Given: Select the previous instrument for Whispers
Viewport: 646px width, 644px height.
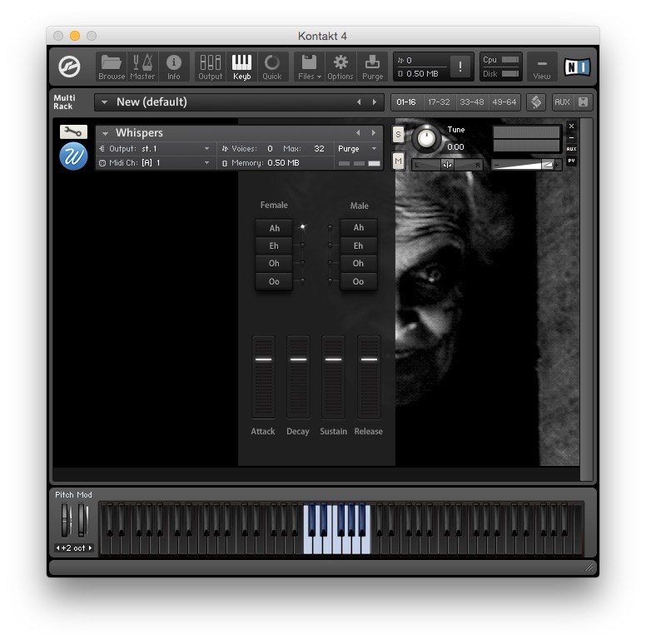Looking at the screenshot, I should pos(358,132).
